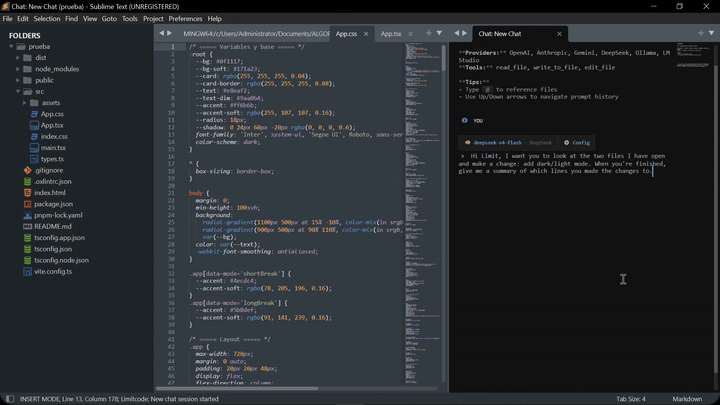This screenshot has height=405, width=720.
Task: Open index.html file in sidebar
Action: (x=50, y=192)
